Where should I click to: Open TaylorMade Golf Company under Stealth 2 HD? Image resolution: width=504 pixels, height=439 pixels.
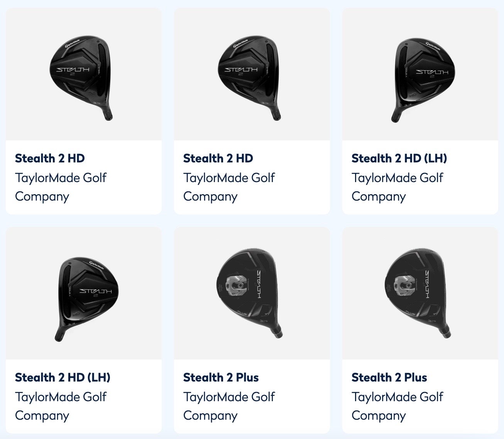pos(61,187)
